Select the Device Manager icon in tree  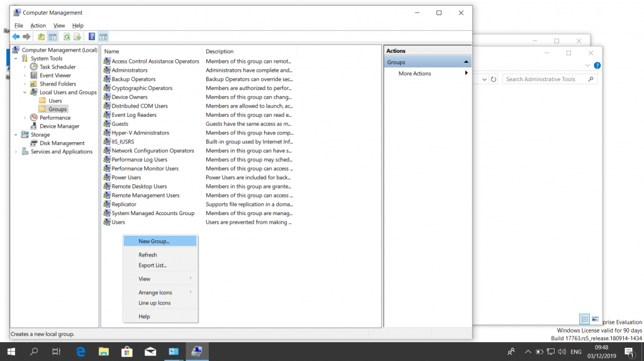click(34, 126)
